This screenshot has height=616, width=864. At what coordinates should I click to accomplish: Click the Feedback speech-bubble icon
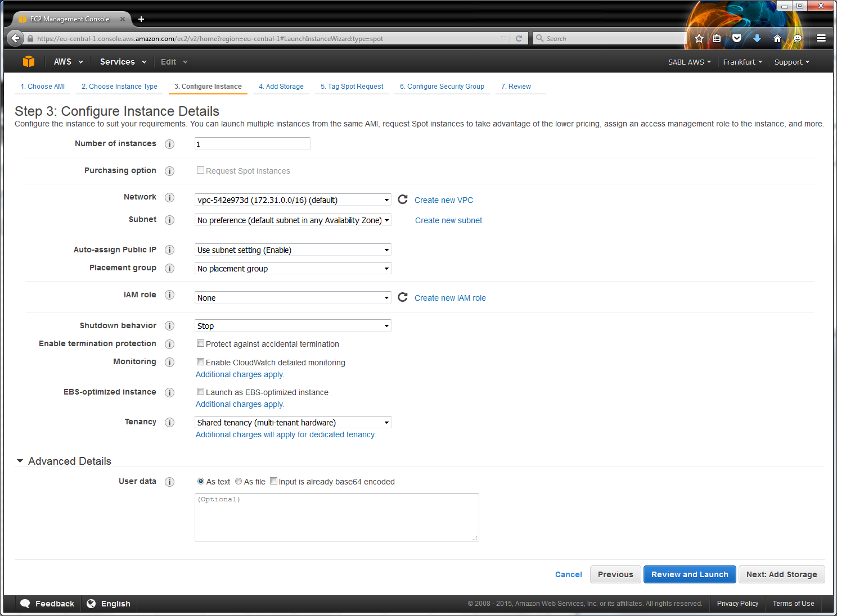tap(25, 603)
